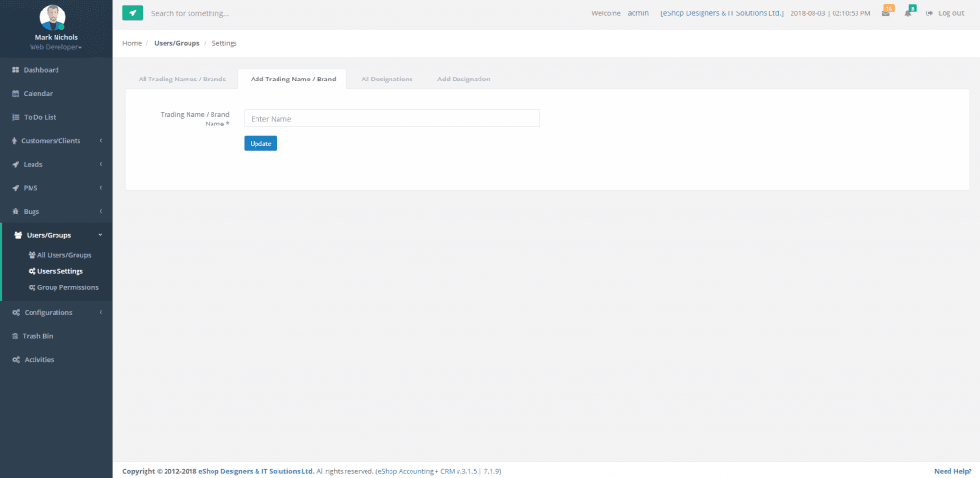
Task: Click Mark Nichols profile avatar
Action: 53,17
